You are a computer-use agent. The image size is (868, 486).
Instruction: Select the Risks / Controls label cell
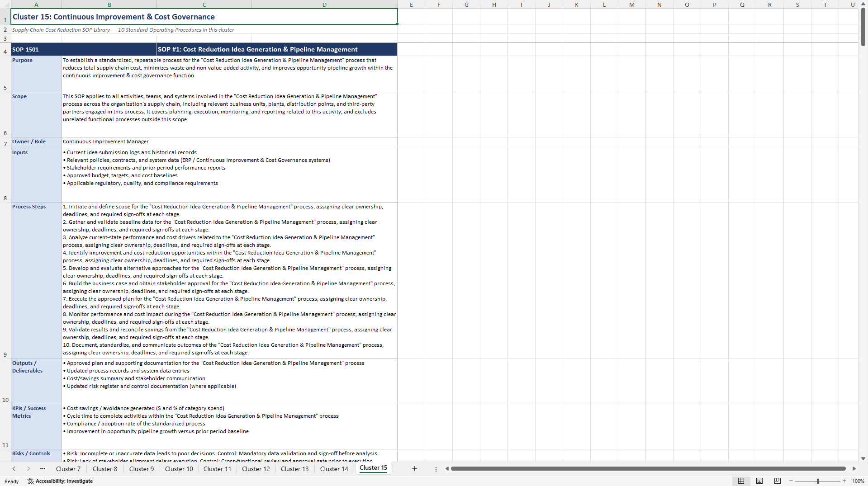tap(36, 455)
